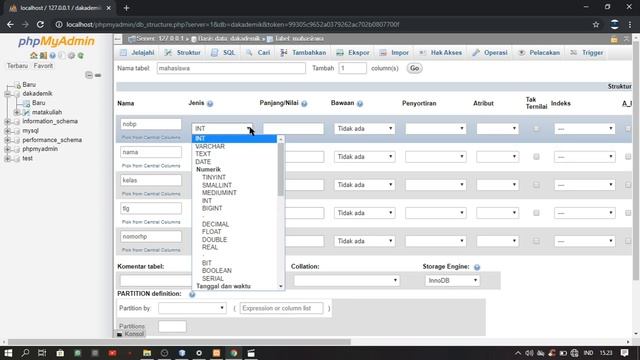The image size is (640, 360).
Task: Toggle A_I checkbox for tlg row
Action: tap(628, 213)
